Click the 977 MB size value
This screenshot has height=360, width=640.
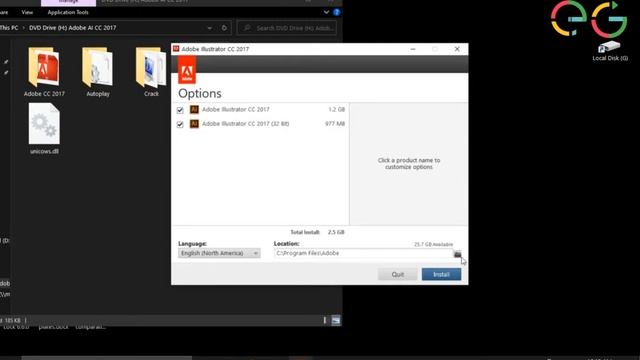pos(335,124)
